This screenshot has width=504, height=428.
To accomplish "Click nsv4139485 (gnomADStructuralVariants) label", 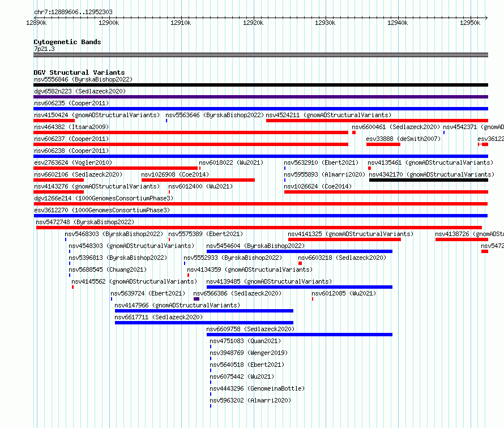I will 269,281.
